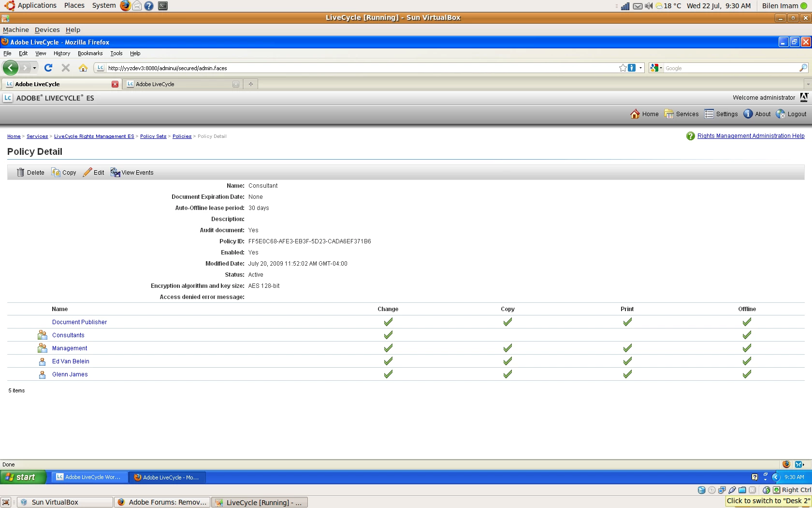Click GNOME help icon in top panel

149,6
